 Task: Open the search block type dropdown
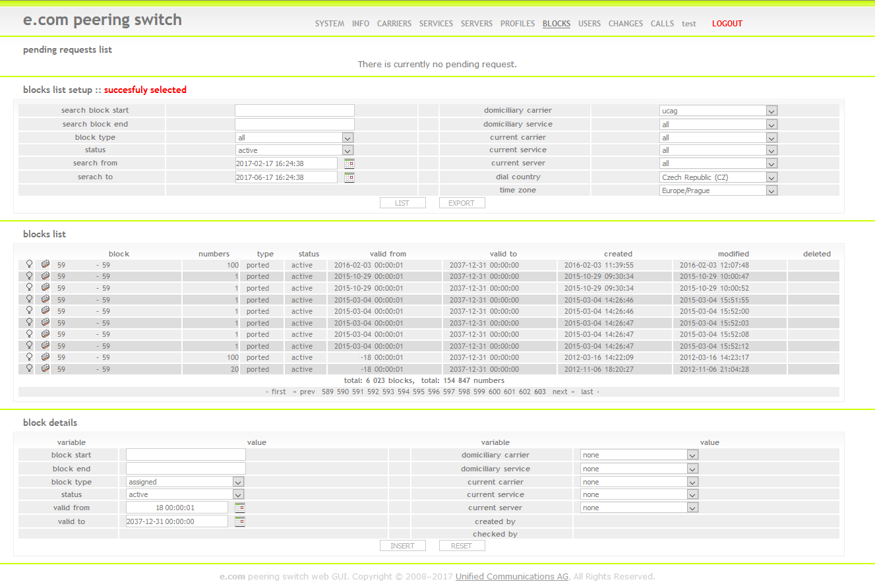(x=295, y=138)
